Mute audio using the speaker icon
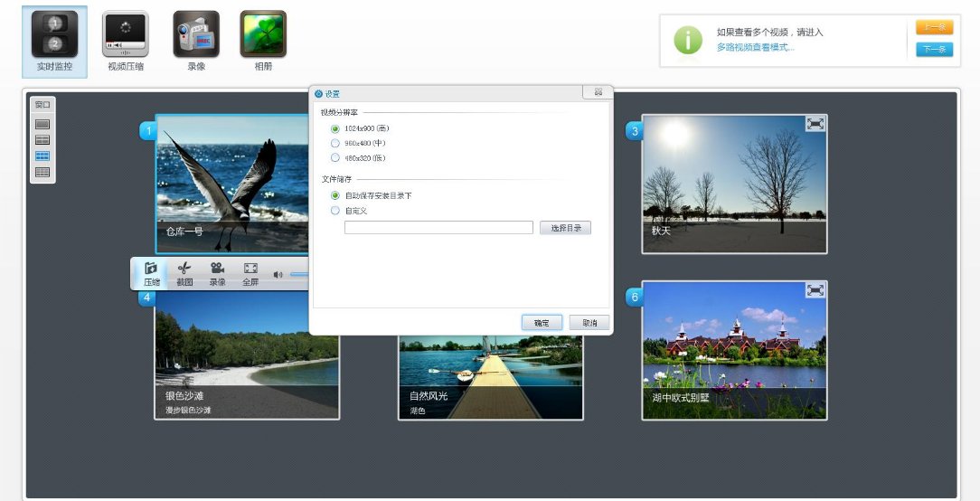980x501 pixels. [278, 275]
